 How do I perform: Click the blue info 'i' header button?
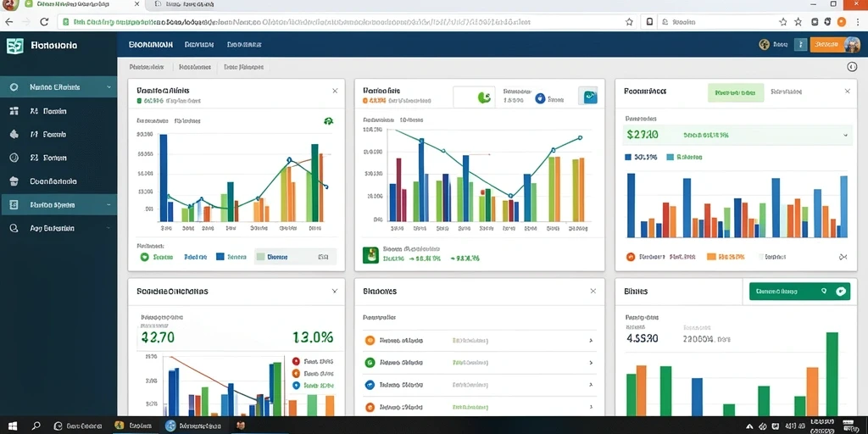(800, 45)
